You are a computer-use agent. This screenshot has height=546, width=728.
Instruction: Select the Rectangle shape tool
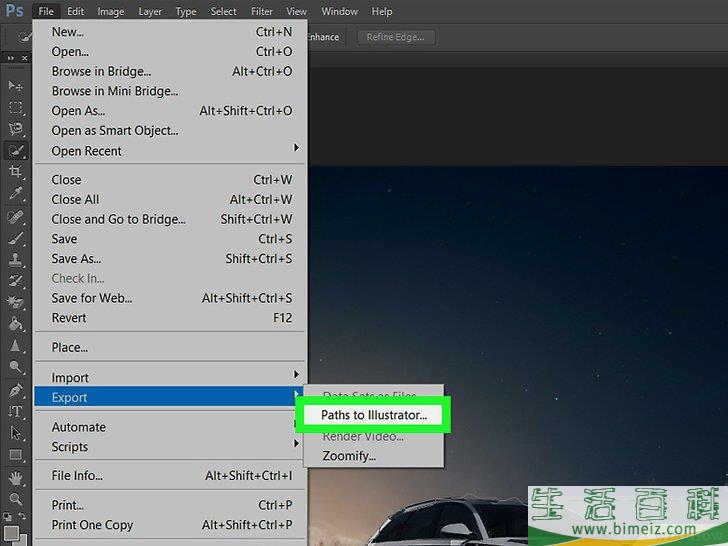(x=15, y=454)
